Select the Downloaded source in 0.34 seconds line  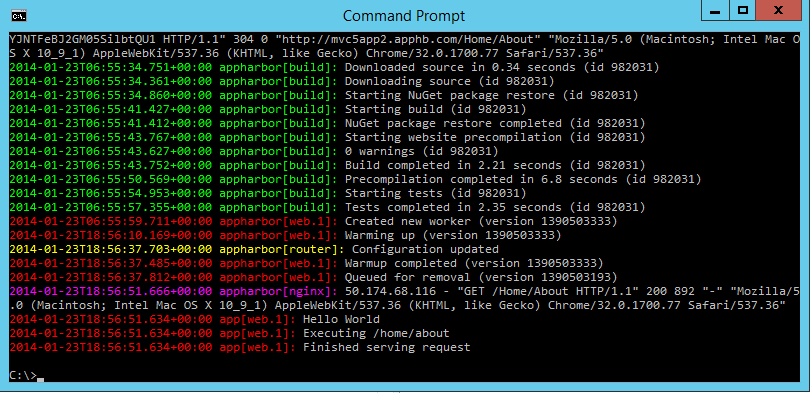[334, 67]
